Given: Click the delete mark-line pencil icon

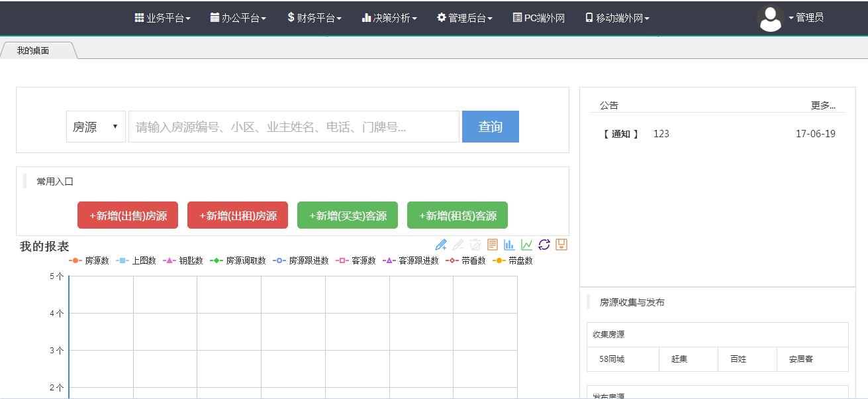Looking at the screenshot, I should (x=458, y=245).
